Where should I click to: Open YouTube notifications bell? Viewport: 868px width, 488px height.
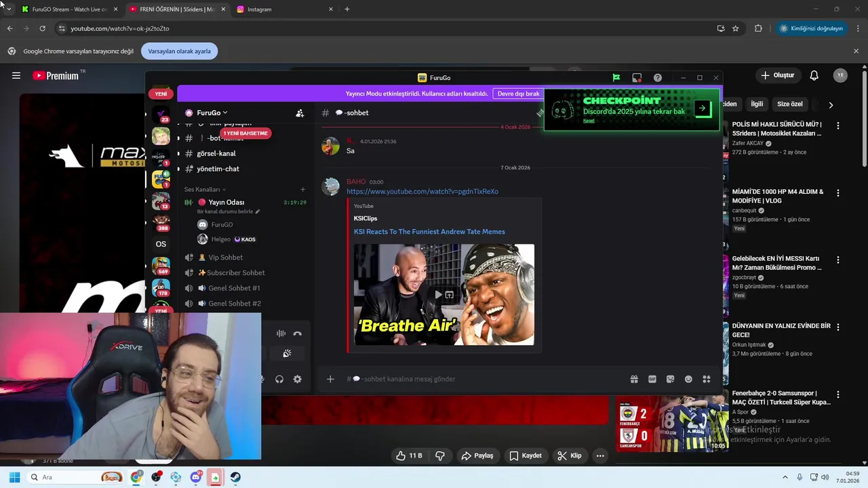(x=814, y=75)
